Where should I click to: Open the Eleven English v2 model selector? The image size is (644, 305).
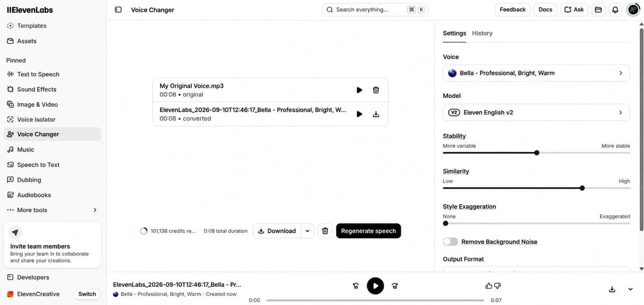pyautogui.click(x=536, y=113)
